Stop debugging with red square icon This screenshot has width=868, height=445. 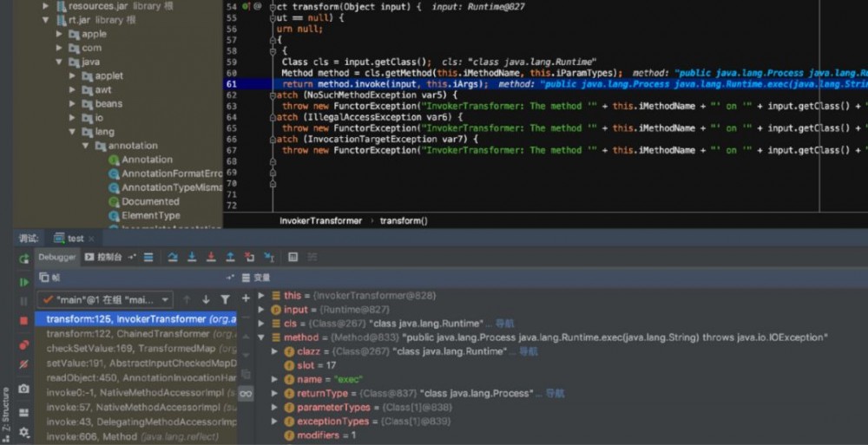(x=23, y=321)
